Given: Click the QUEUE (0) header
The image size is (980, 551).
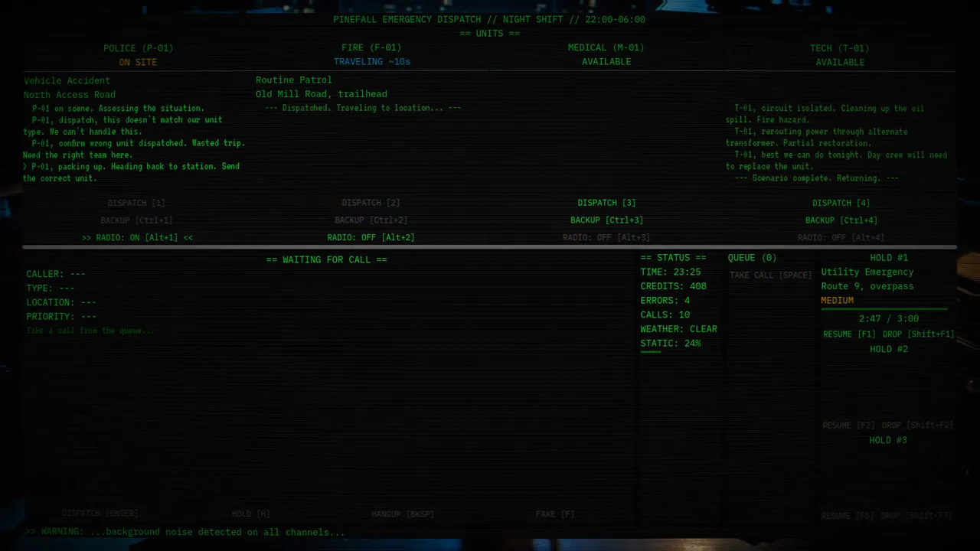Looking at the screenshot, I should [x=753, y=258].
